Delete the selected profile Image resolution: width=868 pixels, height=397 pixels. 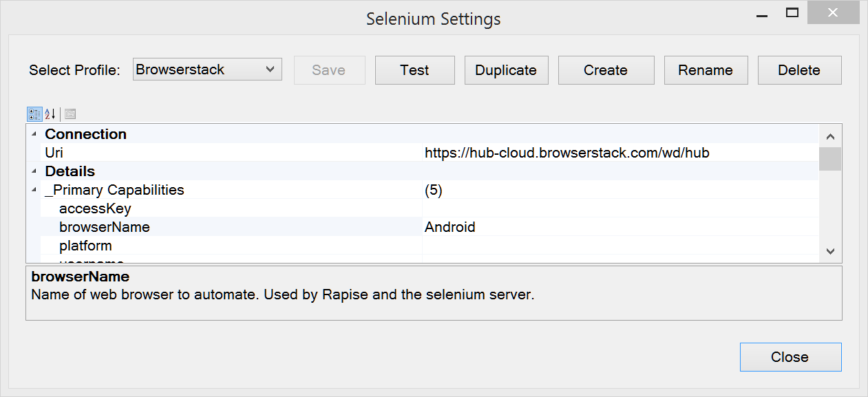click(799, 70)
